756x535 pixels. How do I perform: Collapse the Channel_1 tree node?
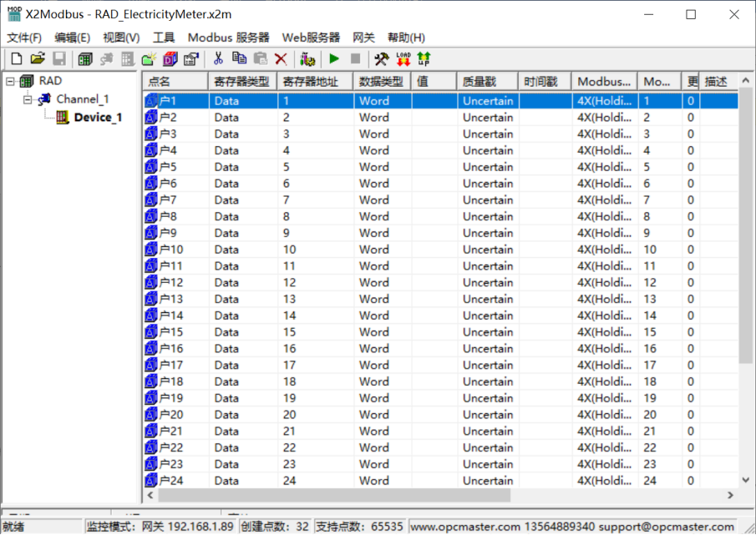pos(28,99)
